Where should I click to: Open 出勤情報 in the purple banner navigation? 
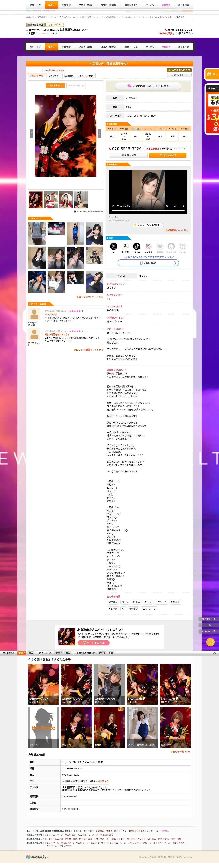(66, 47)
